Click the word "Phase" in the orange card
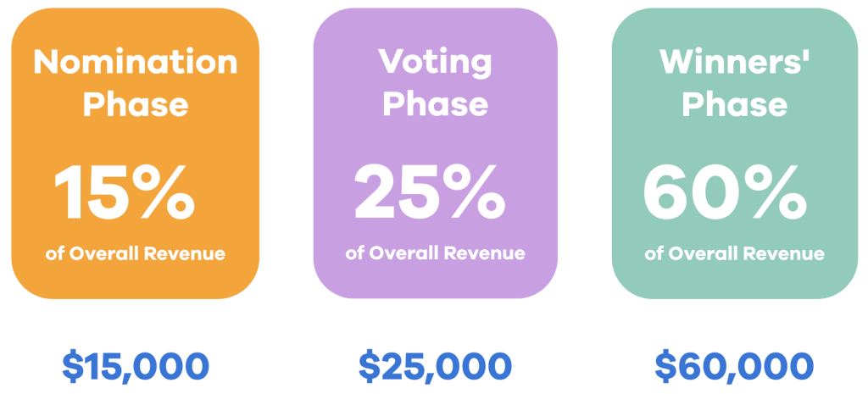 135,104
